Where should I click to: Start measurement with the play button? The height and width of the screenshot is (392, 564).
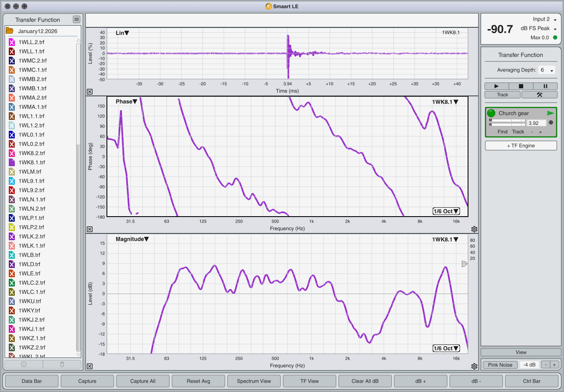[x=496, y=86]
